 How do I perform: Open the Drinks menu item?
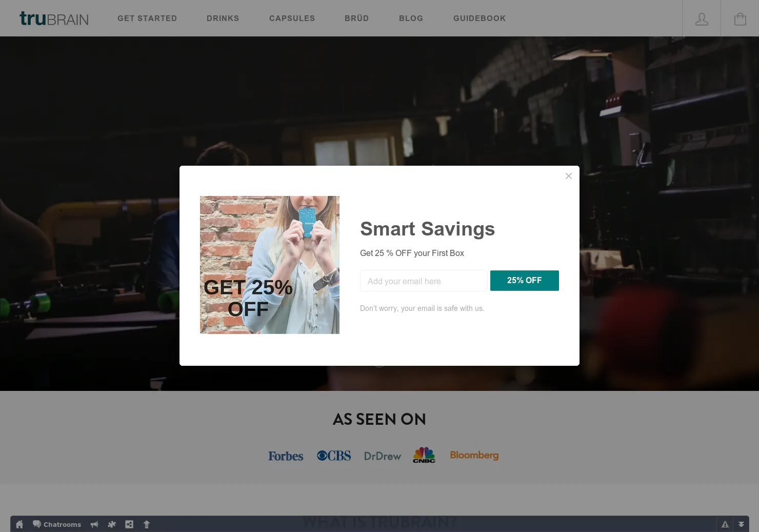[x=223, y=18]
